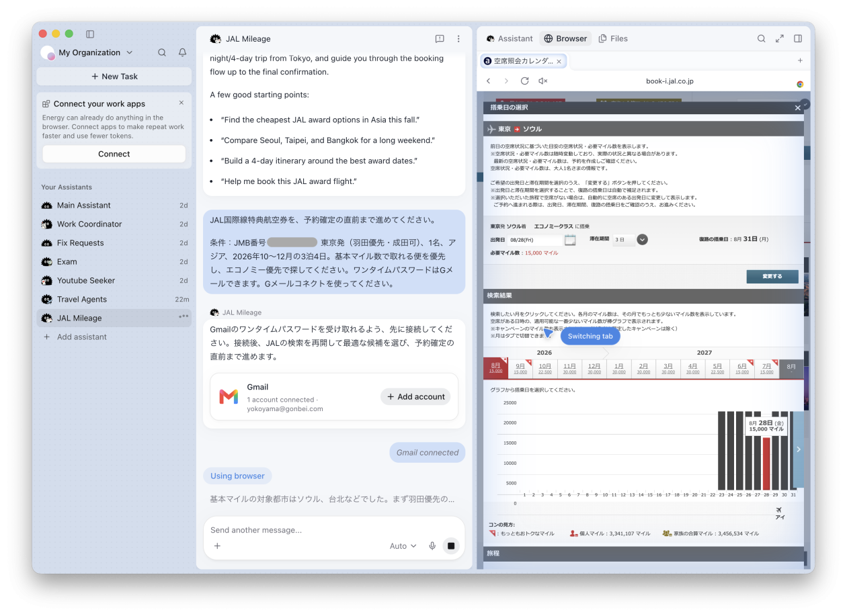Click the Gmail connected message bubble
The height and width of the screenshot is (616, 847).
coord(428,452)
